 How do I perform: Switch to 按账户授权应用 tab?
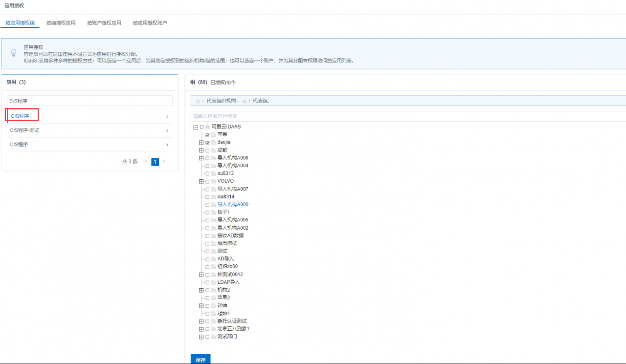click(x=104, y=23)
